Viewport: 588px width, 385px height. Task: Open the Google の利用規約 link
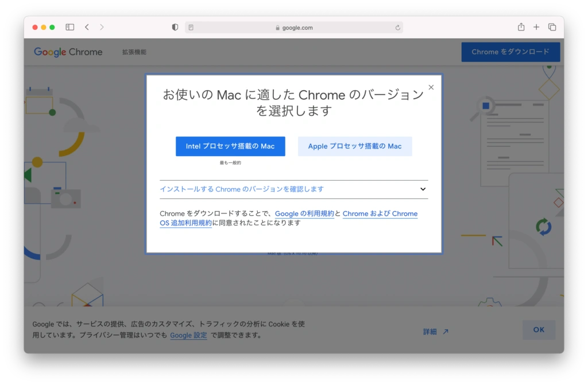coord(304,213)
